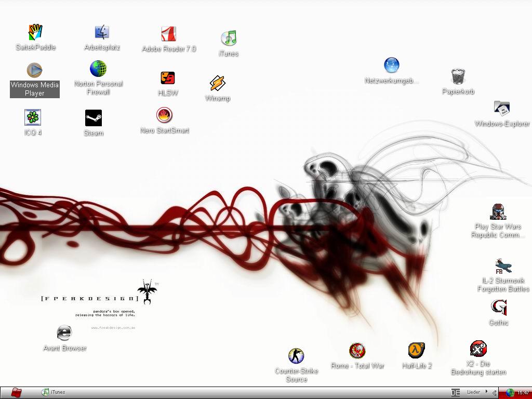Click the Norton globe tray icon
The image size is (532, 399).
[510, 393]
